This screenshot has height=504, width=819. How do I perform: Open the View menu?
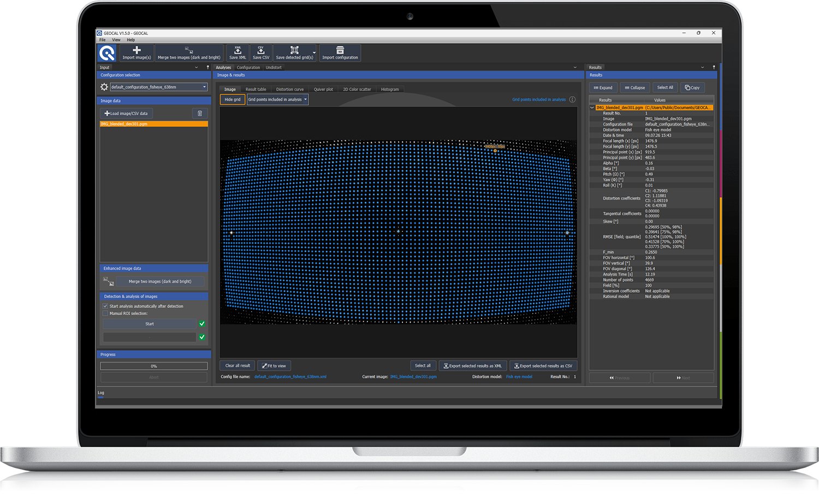[x=116, y=40]
